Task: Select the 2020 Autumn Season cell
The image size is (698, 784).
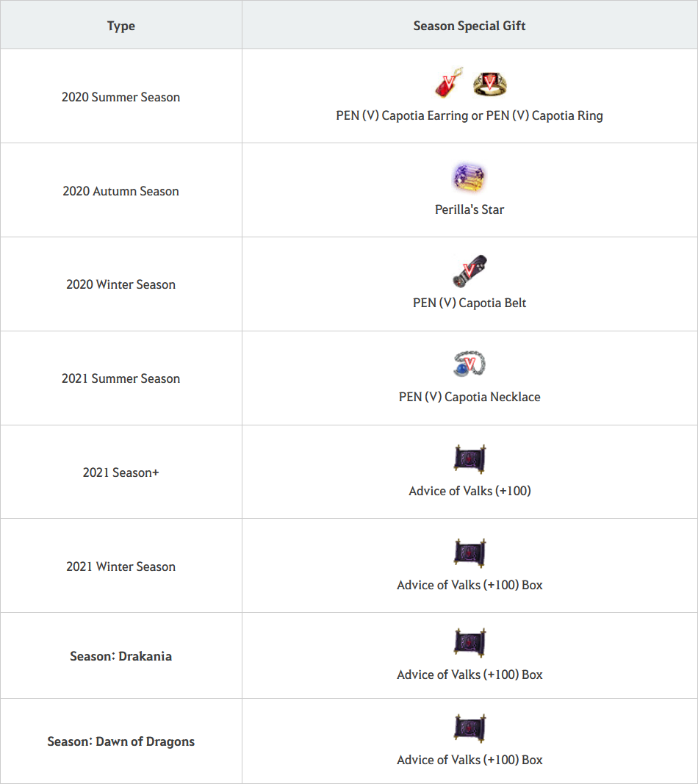Action: tap(121, 190)
